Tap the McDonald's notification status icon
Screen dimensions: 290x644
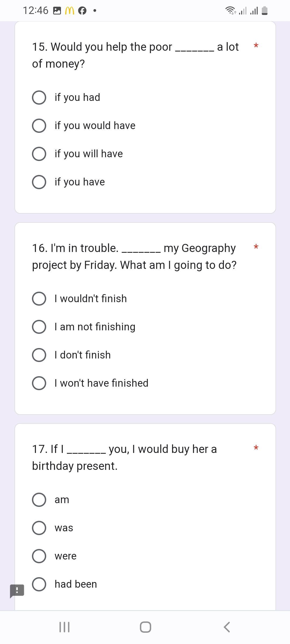(70, 11)
